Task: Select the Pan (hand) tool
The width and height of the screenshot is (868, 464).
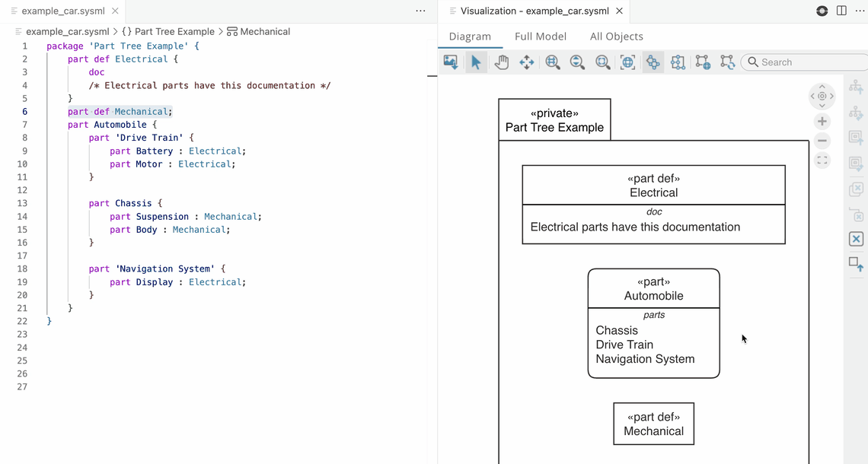Action: pos(501,62)
